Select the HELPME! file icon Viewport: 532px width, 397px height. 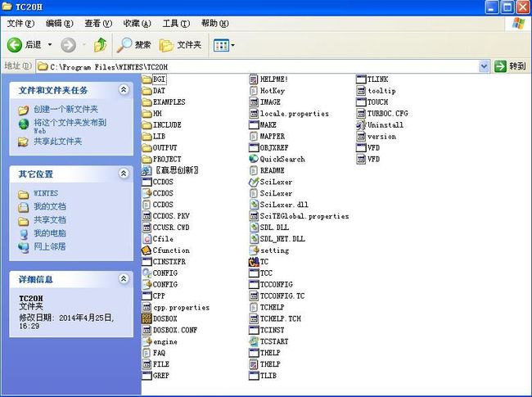click(x=254, y=79)
